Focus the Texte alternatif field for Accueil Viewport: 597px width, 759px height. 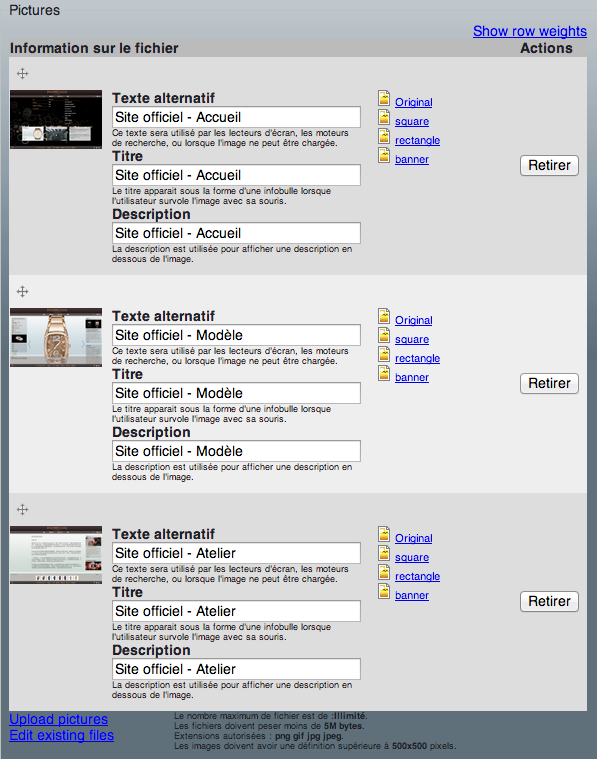[x=236, y=117]
